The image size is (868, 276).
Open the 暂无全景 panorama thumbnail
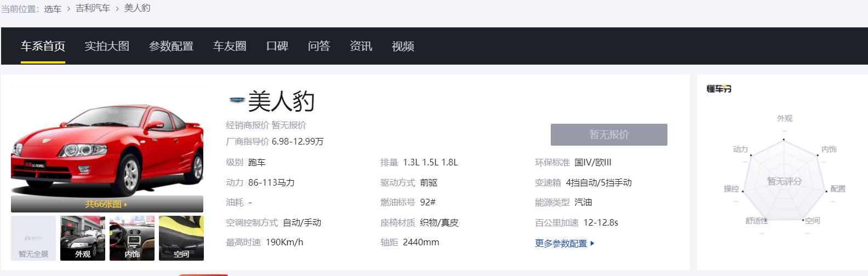pos(33,238)
